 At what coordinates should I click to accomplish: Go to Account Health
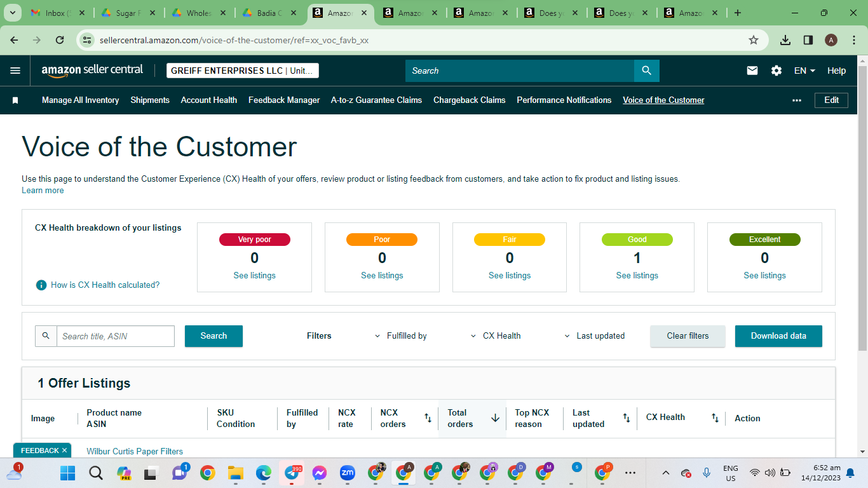pos(209,100)
